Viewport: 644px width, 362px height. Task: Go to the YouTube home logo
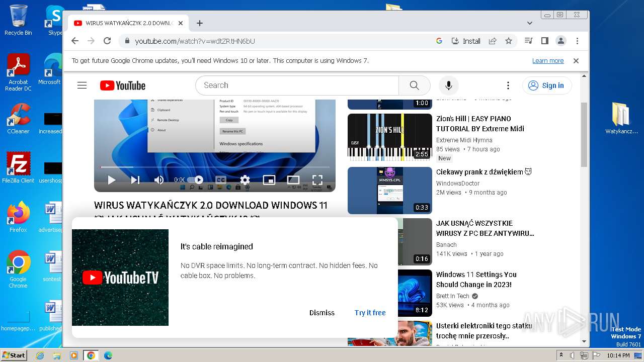click(123, 85)
